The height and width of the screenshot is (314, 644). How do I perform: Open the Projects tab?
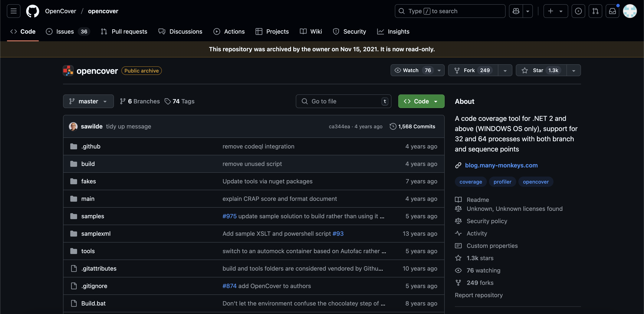(x=272, y=31)
